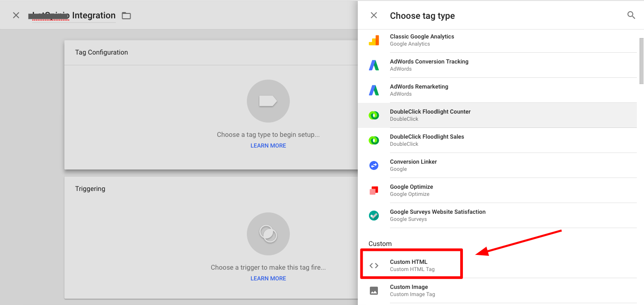Click AdWords Conversion Tracking logo icon
The height and width of the screenshot is (305, 644).
pyautogui.click(x=374, y=65)
